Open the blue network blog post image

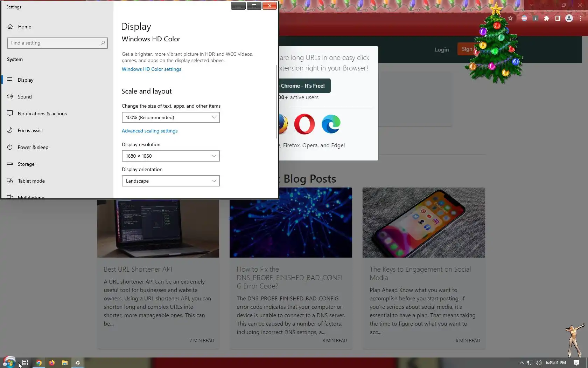(x=290, y=223)
